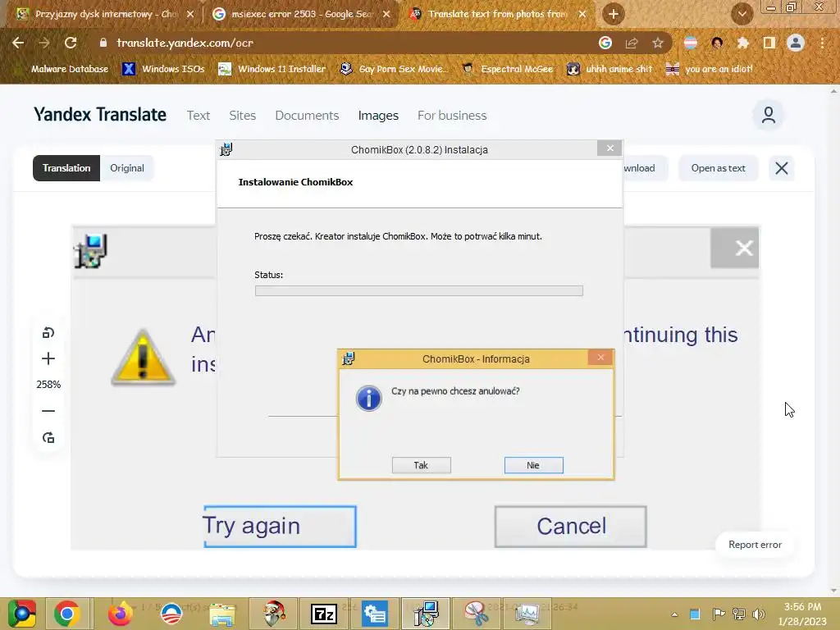The image size is (840, 630).
Task: Open Firefox from the taskbar
Action: [x=120, y=614]
